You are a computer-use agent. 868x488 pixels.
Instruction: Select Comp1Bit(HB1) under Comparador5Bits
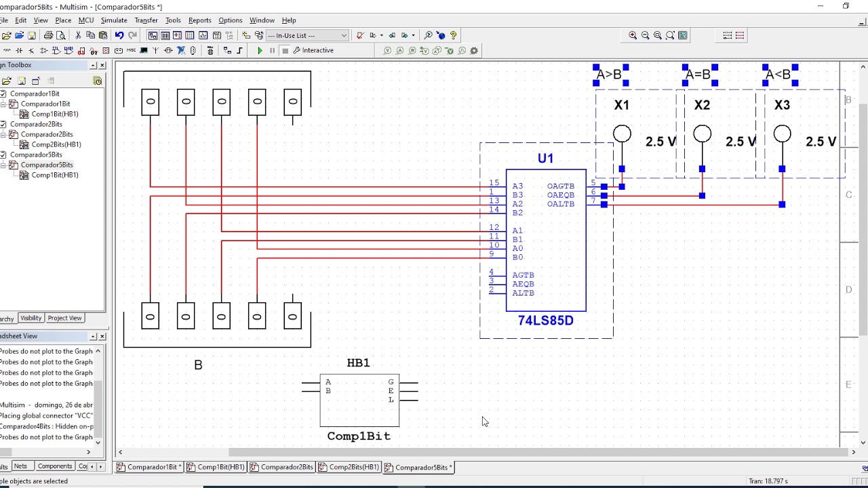pos(55,175)
